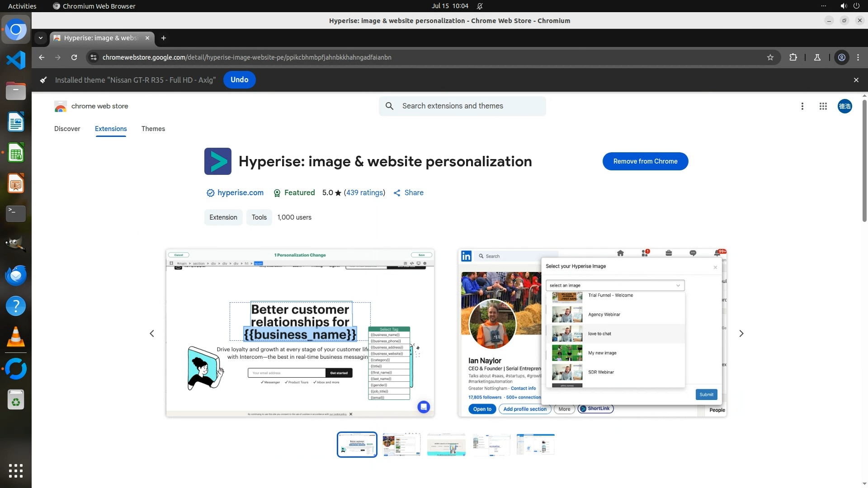Bookmark this page with the star icon
The height and width of the screenshot is (488, 868).
(x=770, y=57)
